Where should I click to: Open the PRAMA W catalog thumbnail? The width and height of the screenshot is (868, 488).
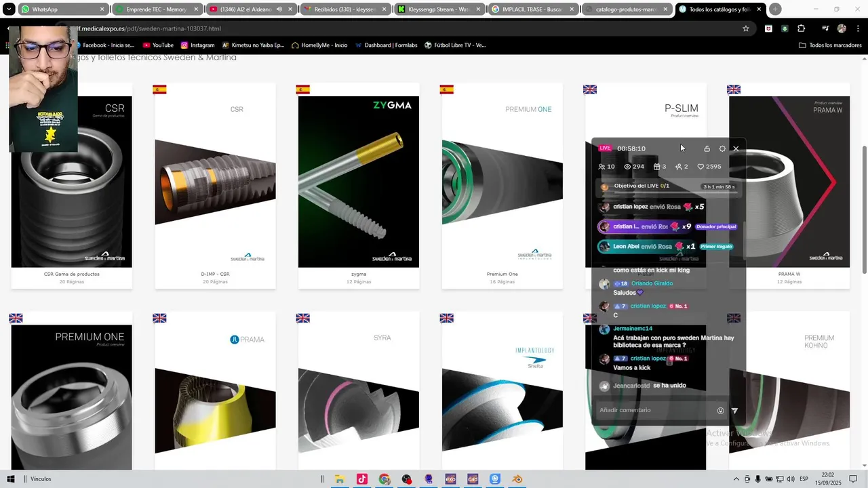[789, 182]
